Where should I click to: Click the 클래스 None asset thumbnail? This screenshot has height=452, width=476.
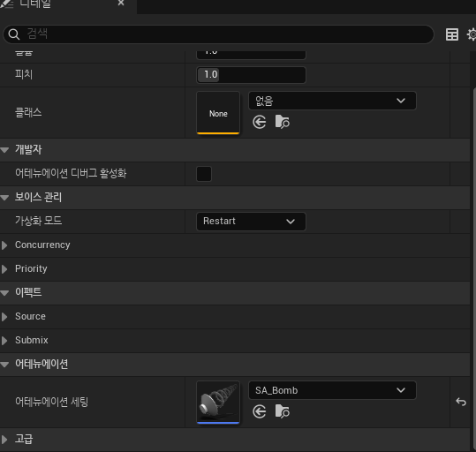coord(218,113)
